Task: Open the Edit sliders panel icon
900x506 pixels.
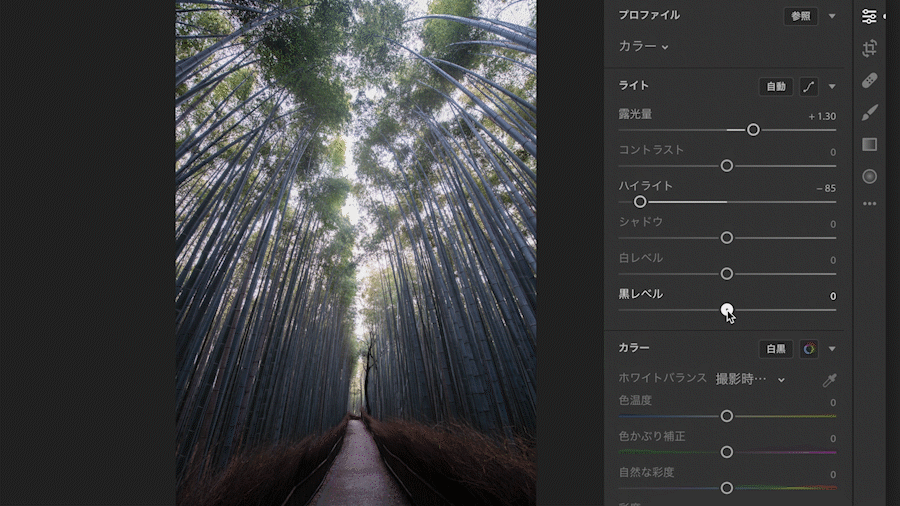Action: [869, 16]
